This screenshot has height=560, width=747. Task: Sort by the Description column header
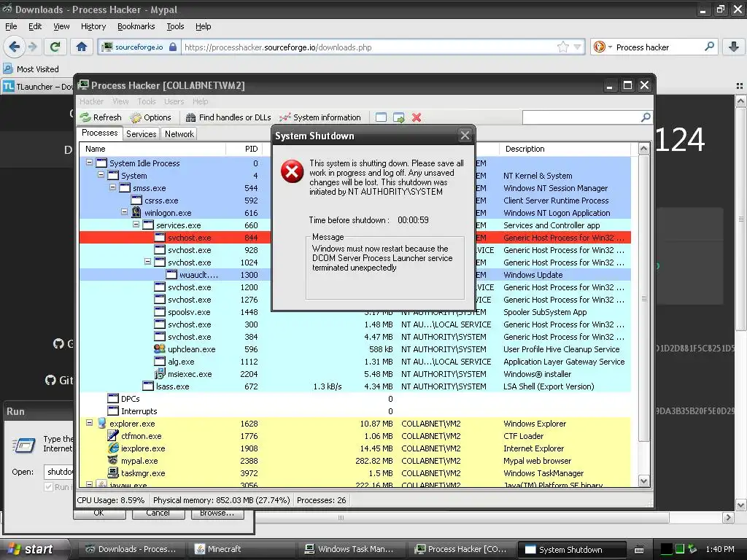pyautogui.click(x=565, y=149)
